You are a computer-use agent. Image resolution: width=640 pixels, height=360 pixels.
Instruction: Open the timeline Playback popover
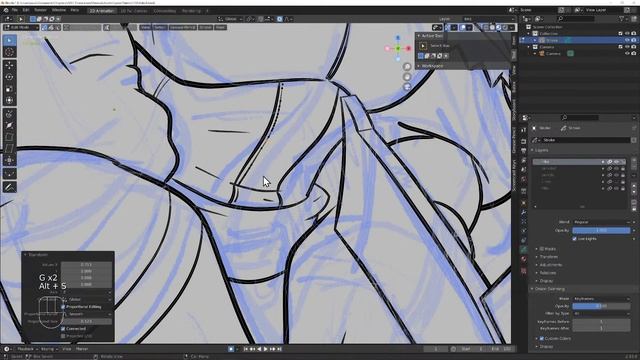point(27,349)
